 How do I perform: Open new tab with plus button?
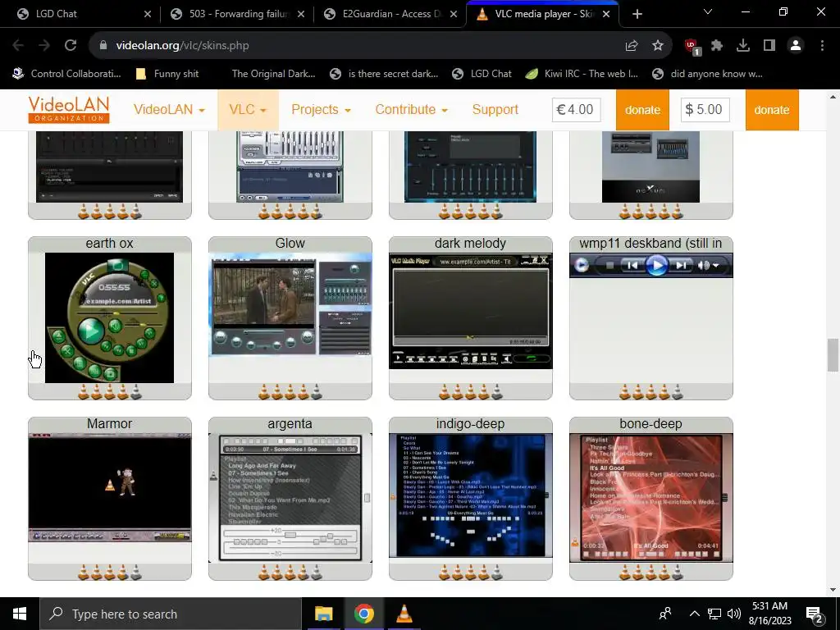[637, 14]
